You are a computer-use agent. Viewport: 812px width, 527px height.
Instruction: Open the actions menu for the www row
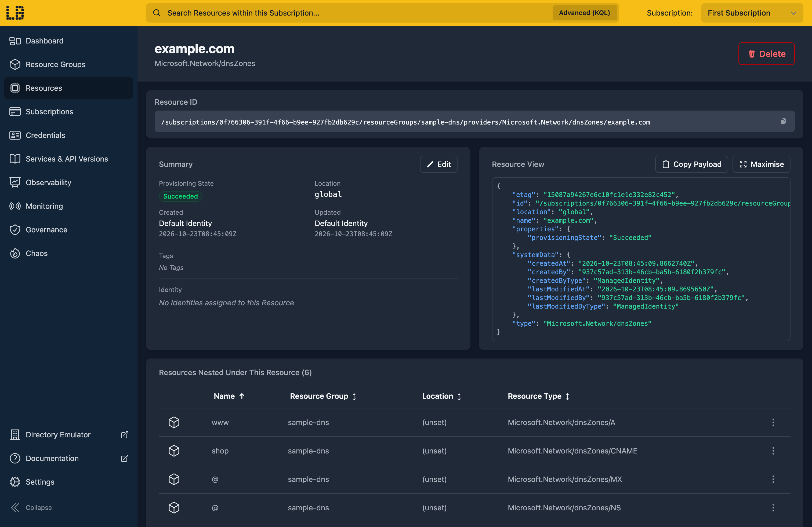click(773, 422)
